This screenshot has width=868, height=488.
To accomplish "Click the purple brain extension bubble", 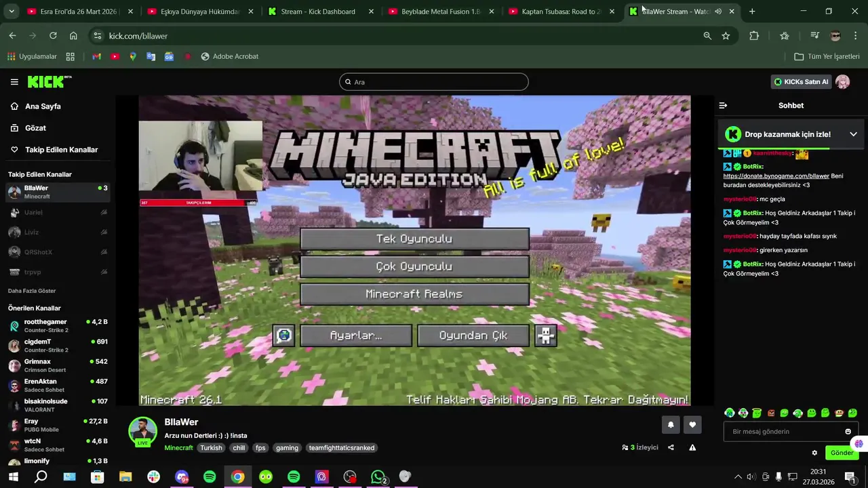I will (x=859, y=444).
